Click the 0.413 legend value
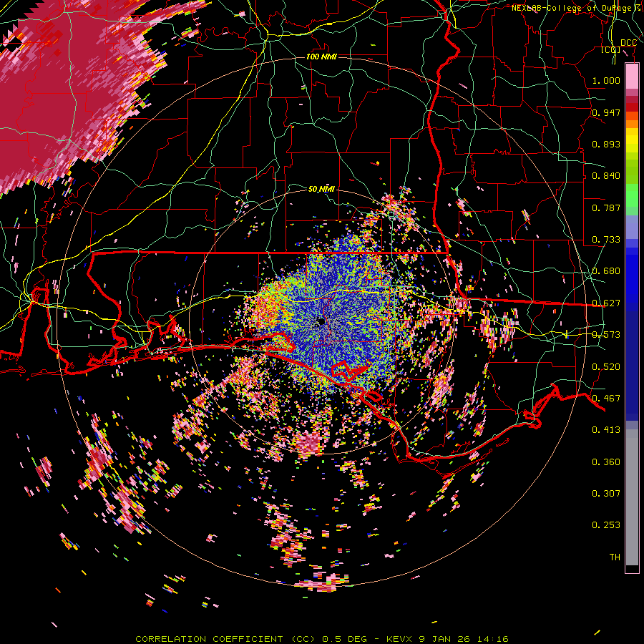The height and width of the screenshot is (644, 644). [606, 430]
